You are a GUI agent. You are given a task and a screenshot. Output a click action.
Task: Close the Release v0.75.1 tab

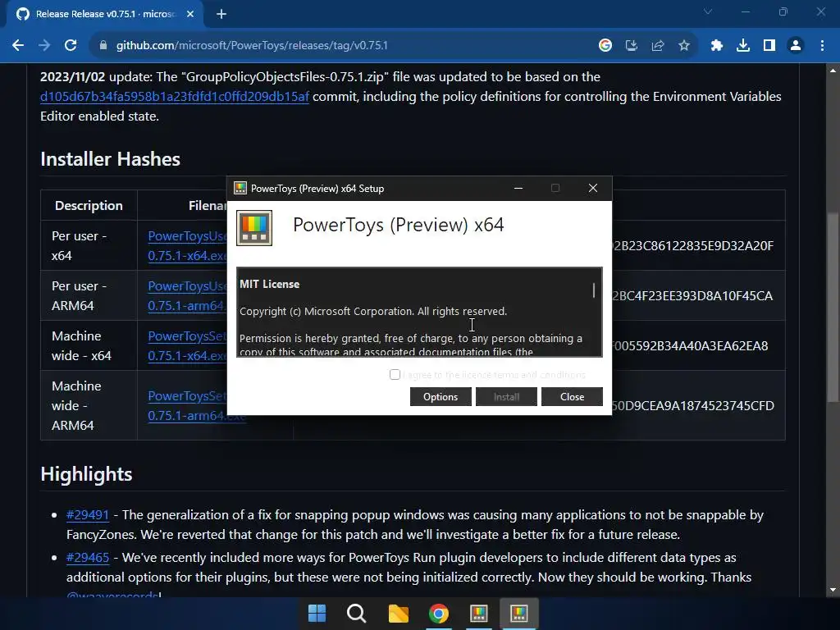pyautogui.click(x=190, y=15)
